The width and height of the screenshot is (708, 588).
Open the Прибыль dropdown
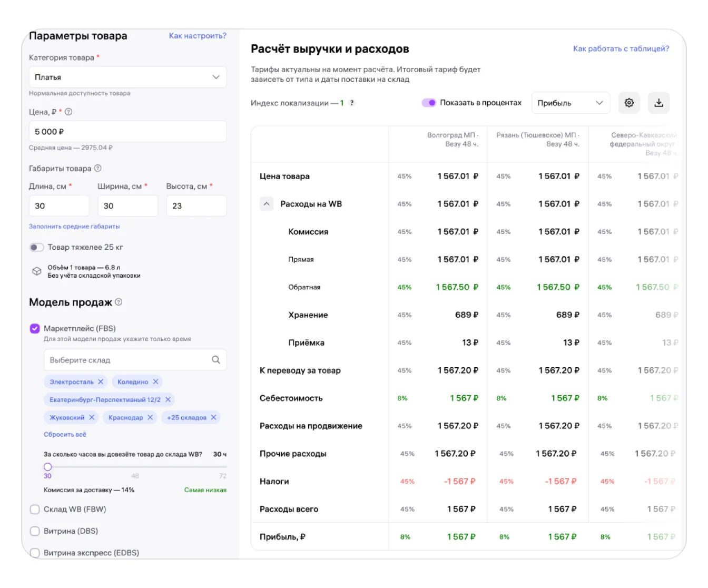570,103
